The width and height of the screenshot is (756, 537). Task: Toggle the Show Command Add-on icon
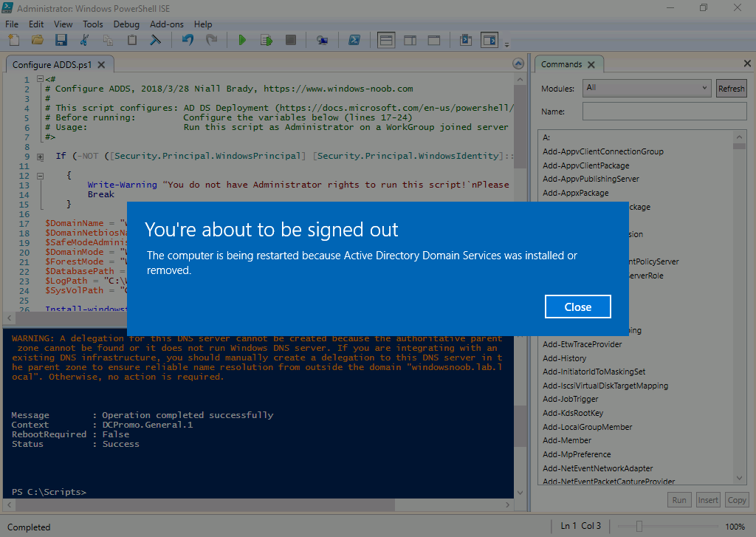489,40
